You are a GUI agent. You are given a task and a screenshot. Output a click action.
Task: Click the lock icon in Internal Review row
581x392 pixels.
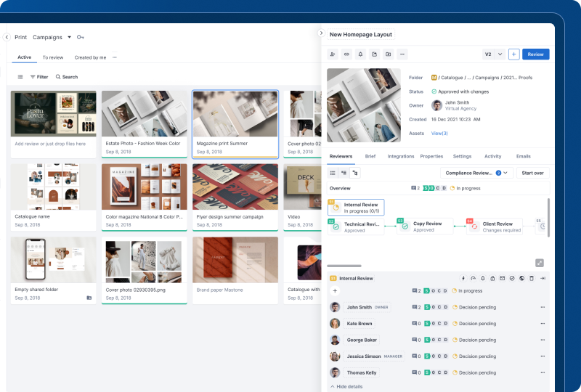pyautogui.click(x=492, y=278)
